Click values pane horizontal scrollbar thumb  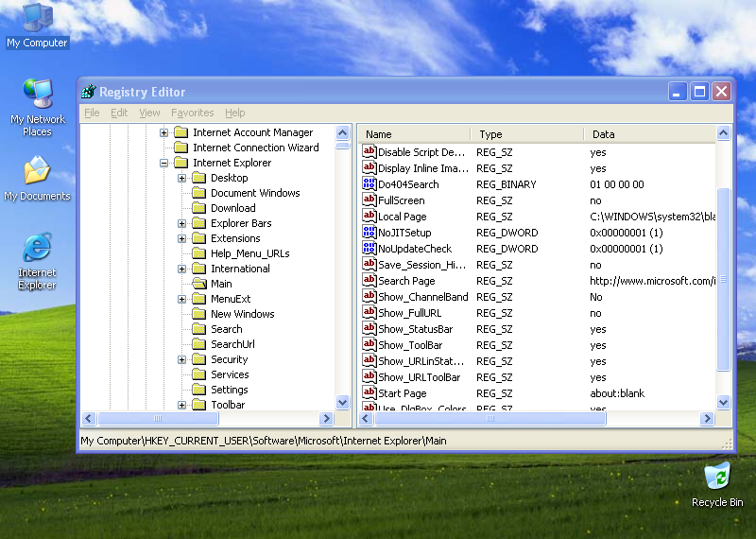point(490,418)
